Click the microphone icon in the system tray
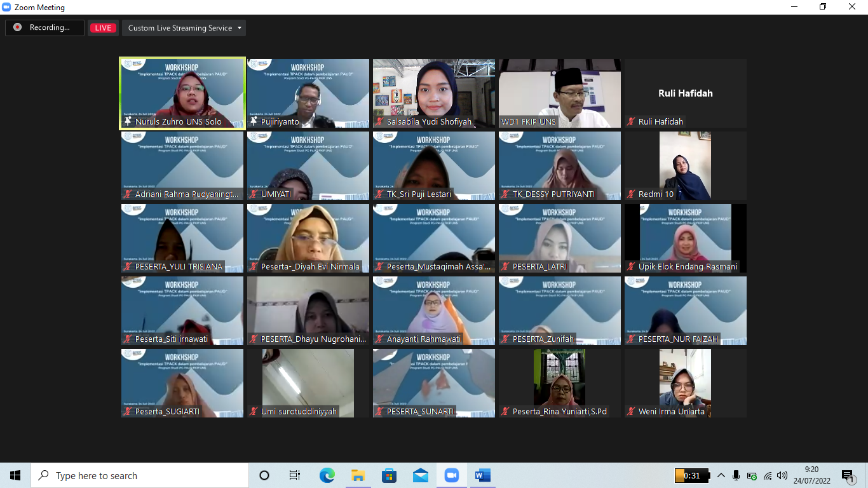Image resolution: width=868 pixels, height=488 pixels. pos(736,475)
